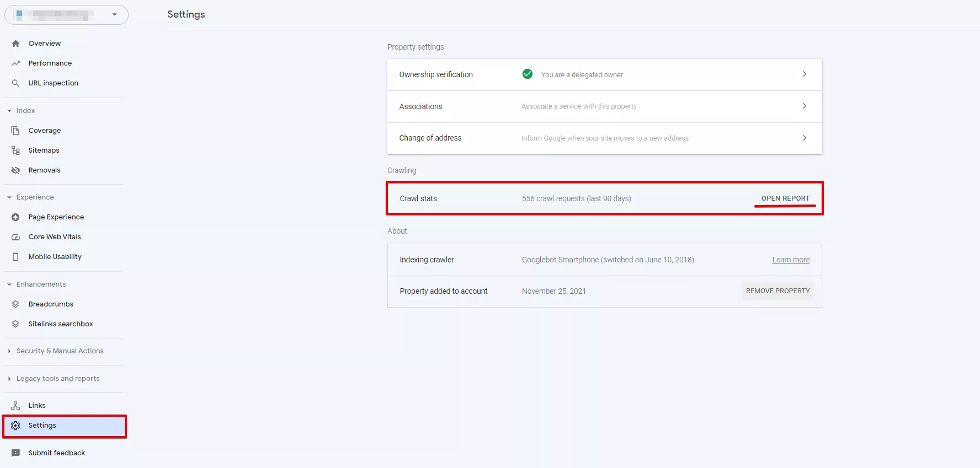Open the Links report
Viewport: 980px width, 468px height.
[37, 406]
